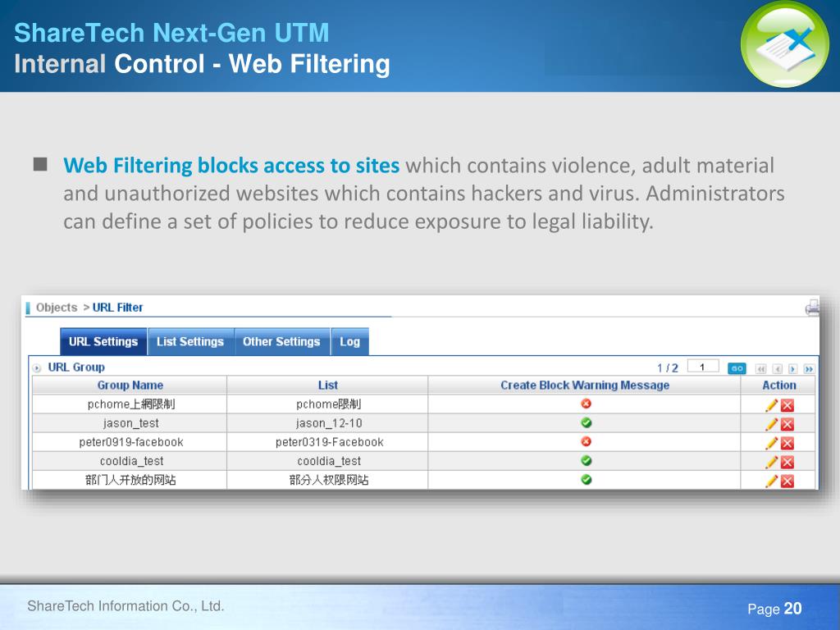The width and height of the screenshot is (840, 630).
Task: Click red block warning status for peter0919-facebook
Action: pos(586,441)
